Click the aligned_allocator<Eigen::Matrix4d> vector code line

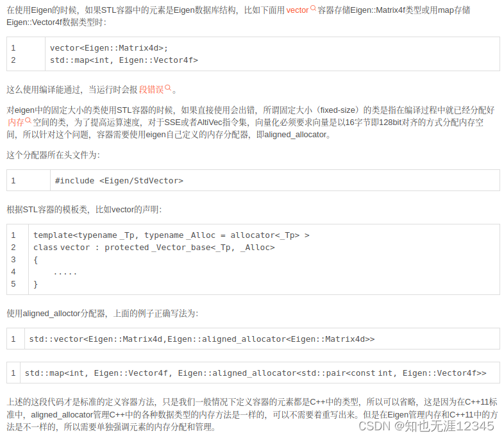202,339
